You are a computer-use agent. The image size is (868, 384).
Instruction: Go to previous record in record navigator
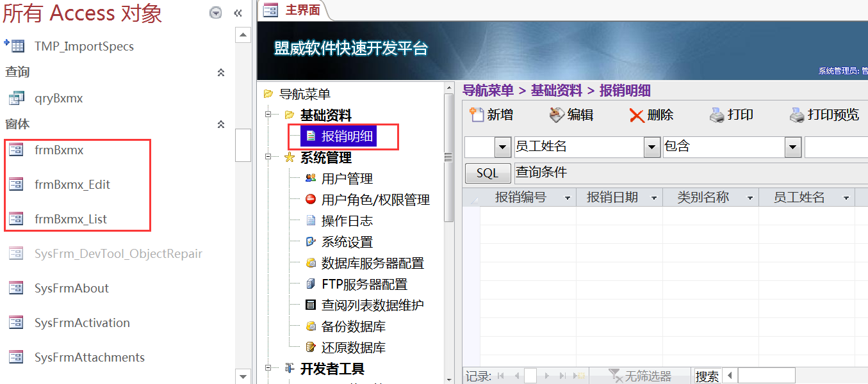coord(516,376)
